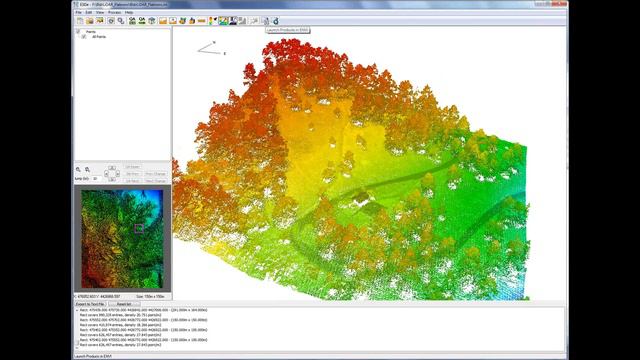Click the purple rectangle on the overview map
The image size is (640, 360).
click(139, 229)
